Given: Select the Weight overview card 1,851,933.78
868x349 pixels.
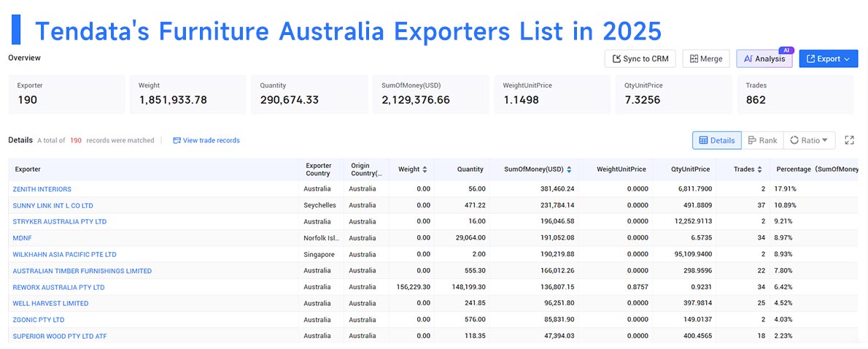Looking at the screenshot, I should [x=187, y=94].
